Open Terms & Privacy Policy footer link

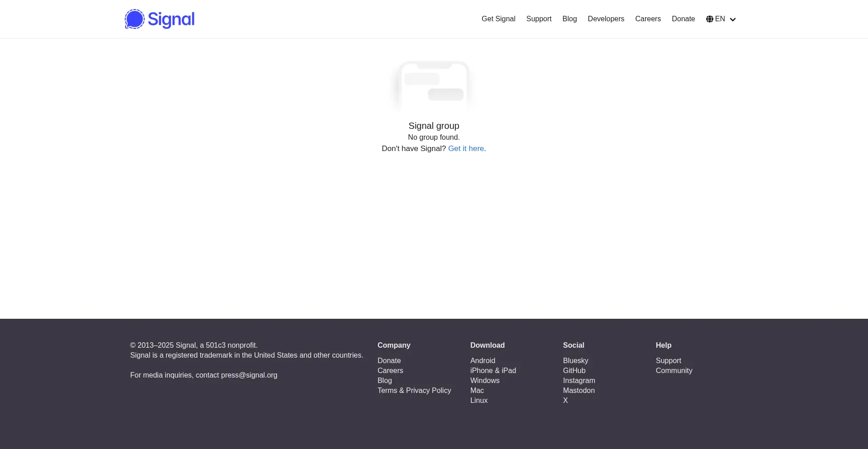click(414, 391)
